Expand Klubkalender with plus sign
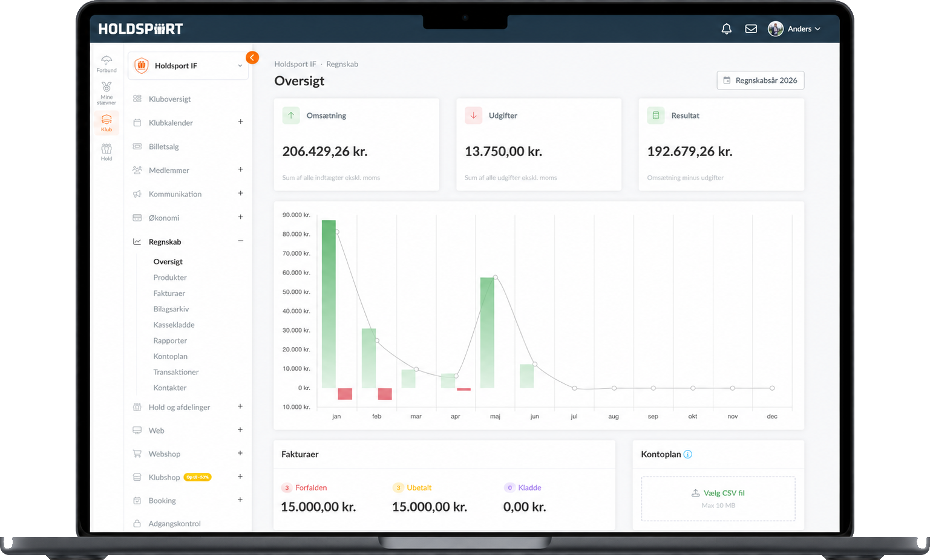Image resolution: width=930 pixels, height=560 pixels. click(240, 122)
